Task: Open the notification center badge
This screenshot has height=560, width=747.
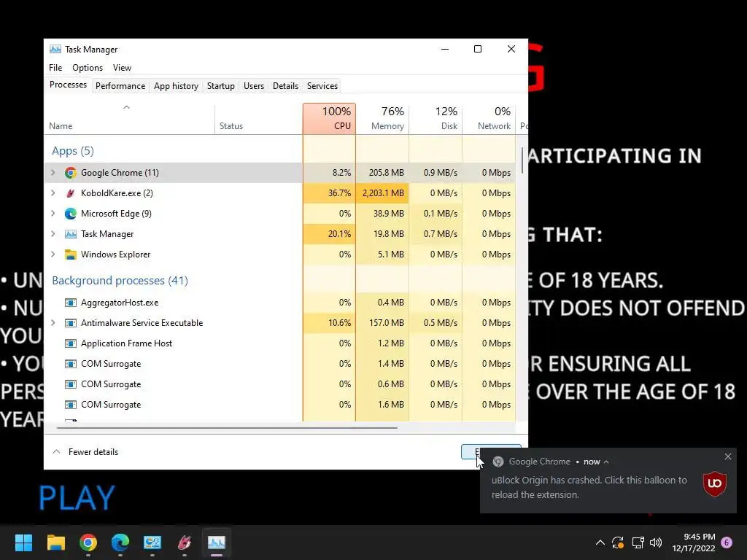Action: click(x=727, y=542)
